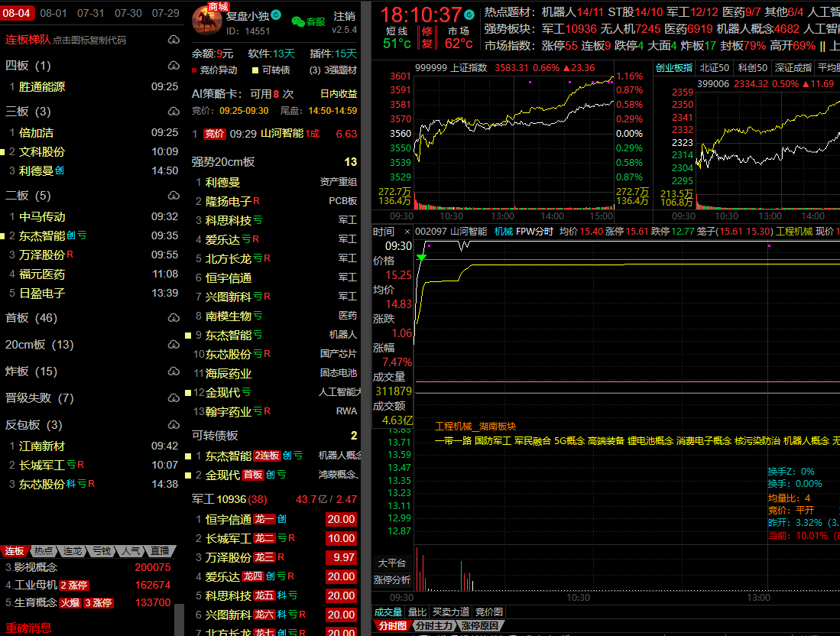
Task: Click the 龙一 badge next to 恒宇信通
Action: [264, 519]
